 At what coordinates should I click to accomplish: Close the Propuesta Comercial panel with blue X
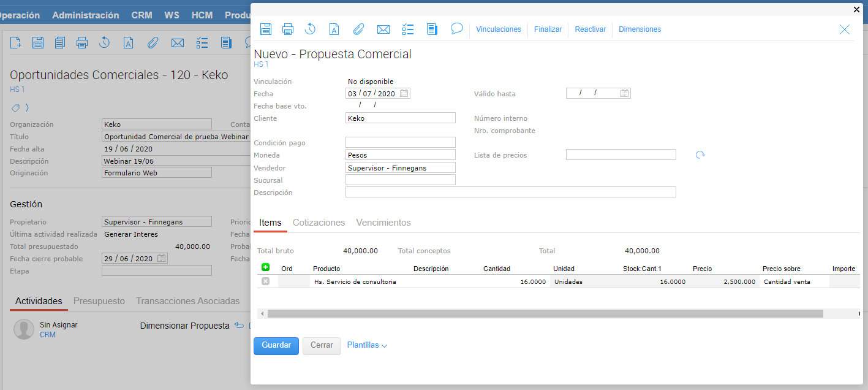click(x=845, y=29)
